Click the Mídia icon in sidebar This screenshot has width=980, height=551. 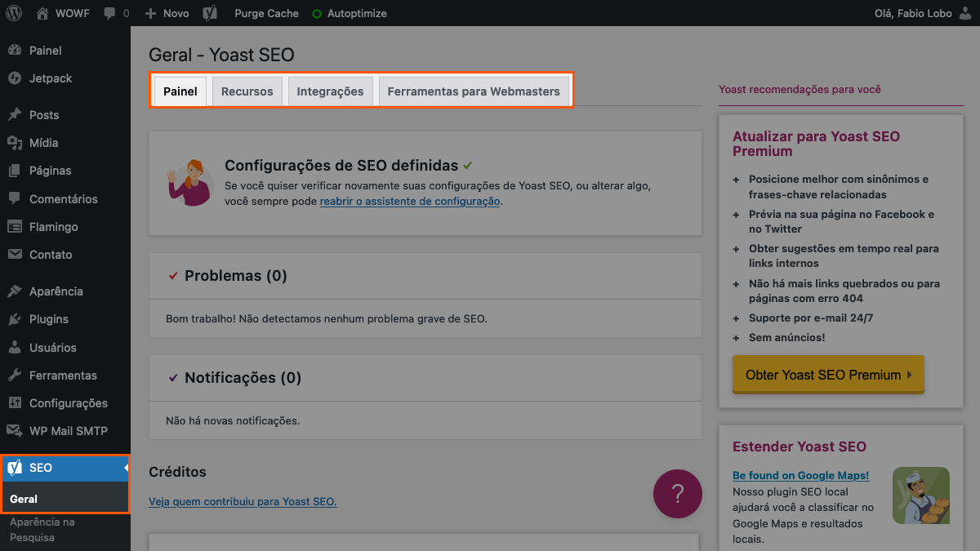pyautogui.click(x=14, y=143)
